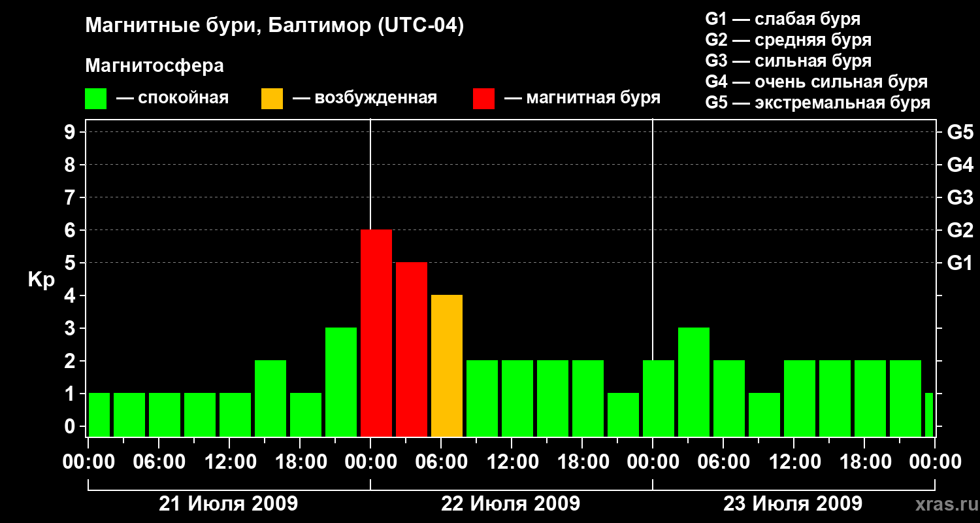Click the 'G5' label on right axis
This screenshot has height=523, width=980.
(960, 132)
